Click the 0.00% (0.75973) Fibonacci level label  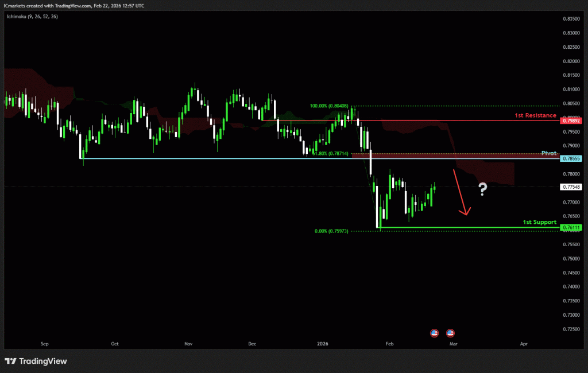(x=332, y=231)
